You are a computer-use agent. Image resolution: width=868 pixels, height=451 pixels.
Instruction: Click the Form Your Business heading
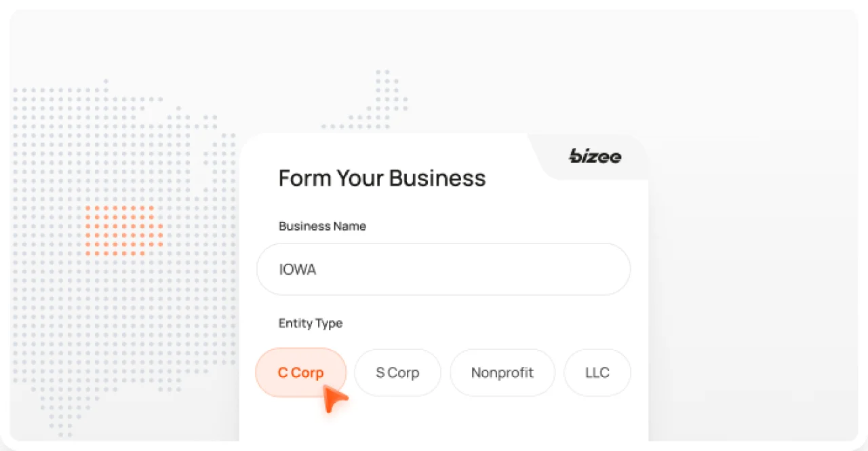pyautogui.click(x=382, y=178)
